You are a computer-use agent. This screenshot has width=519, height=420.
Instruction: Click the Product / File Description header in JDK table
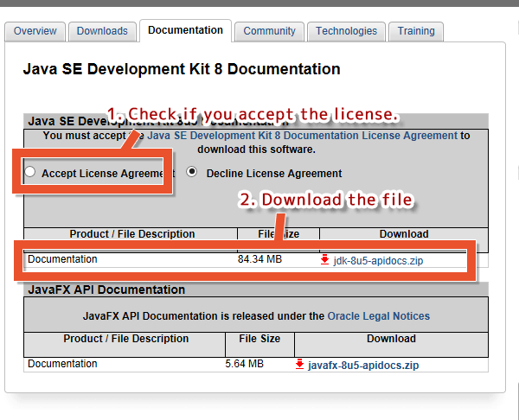tap(132, 234)
